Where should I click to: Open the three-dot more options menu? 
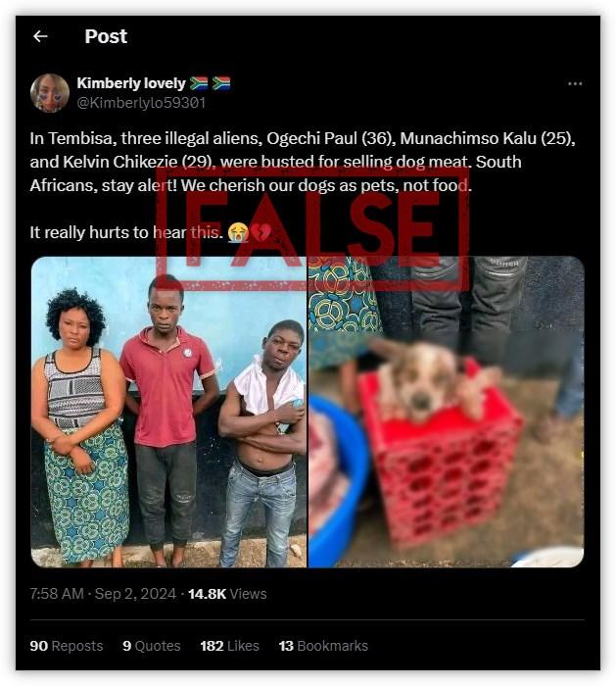click(x=575, y=83)
